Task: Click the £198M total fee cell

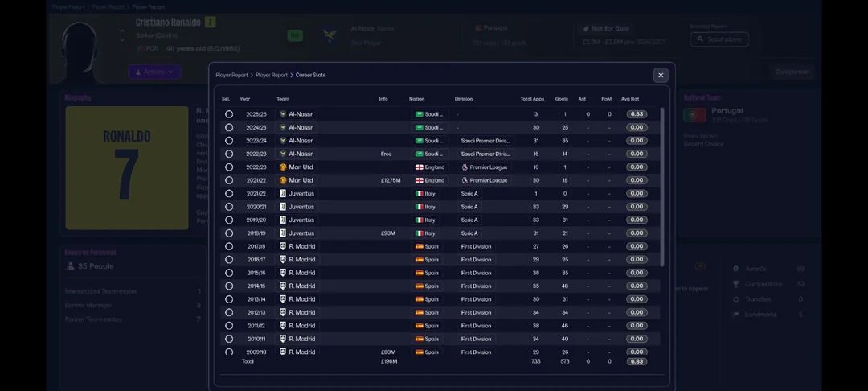Action: pyautogui.click(x=389, y=361)
